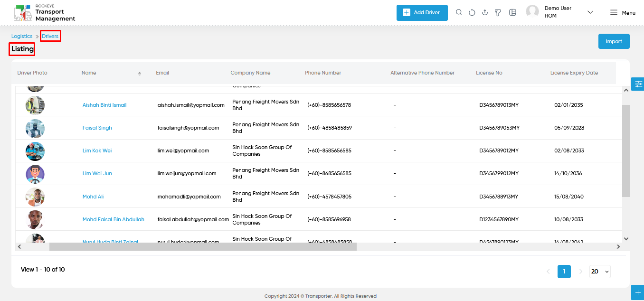Click the Import button
Image resolution: width=644 pixels, height=301 pixels.
click(x=614, y=41)
